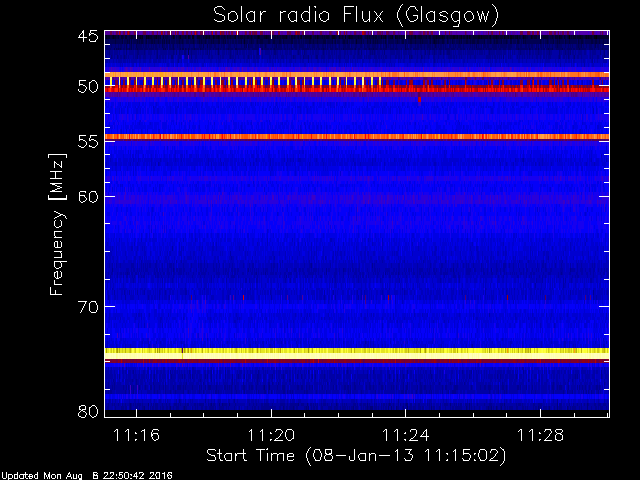640x480 pixels.
Task: Click the 11:28 time axis label
Action: (540, 435)
